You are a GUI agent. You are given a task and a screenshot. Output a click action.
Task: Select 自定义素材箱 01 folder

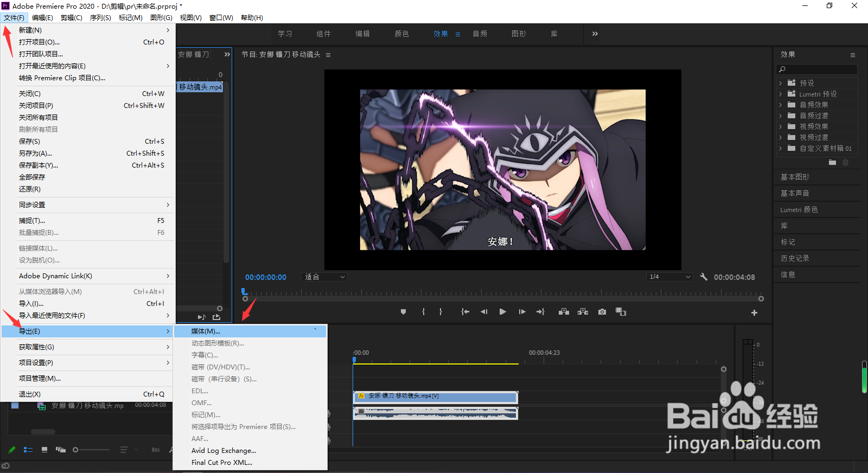(x=826, y=148)
